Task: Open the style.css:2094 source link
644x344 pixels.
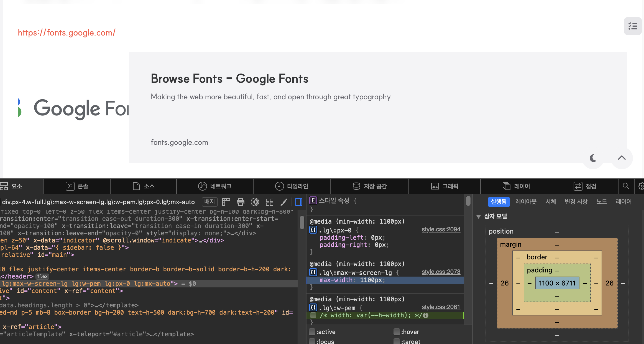Action: (441, 229)
